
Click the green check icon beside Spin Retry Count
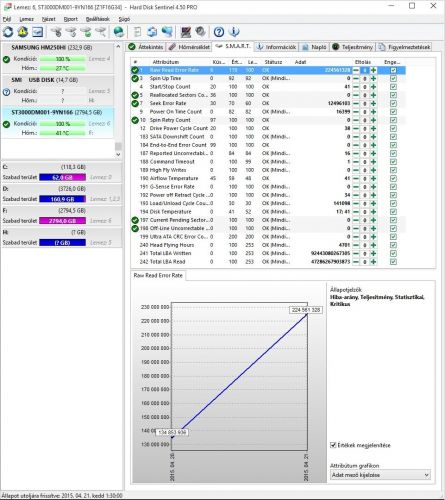[x=135, y=120]
